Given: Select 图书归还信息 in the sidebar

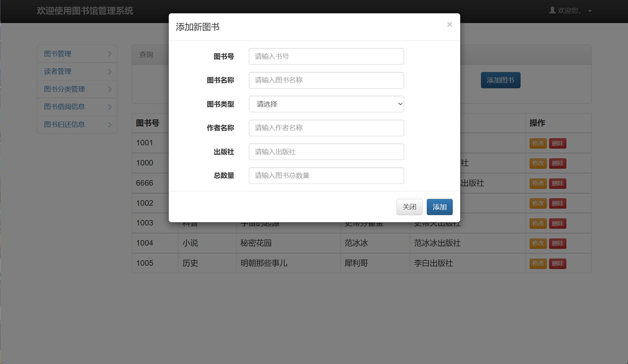Looking at the screenshot, I should tap(77, 124).
